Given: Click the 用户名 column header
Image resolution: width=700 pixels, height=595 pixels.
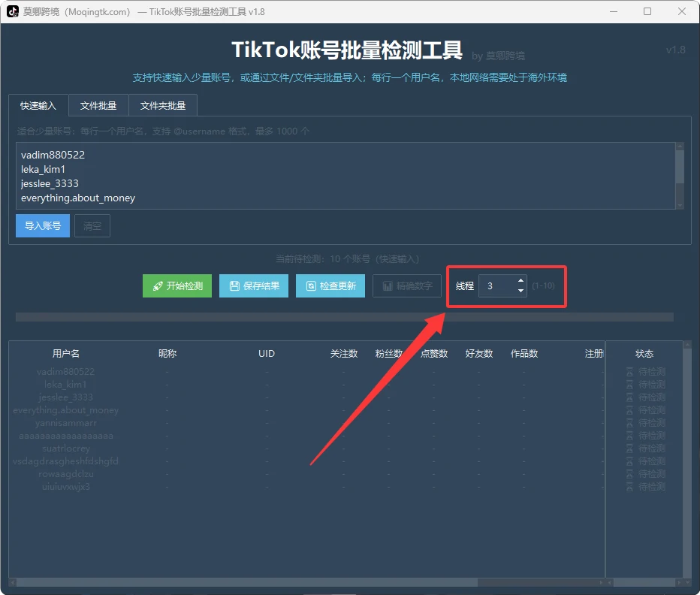Looking at the screenshot, I should pyautogui.click(x=66, y=353).
